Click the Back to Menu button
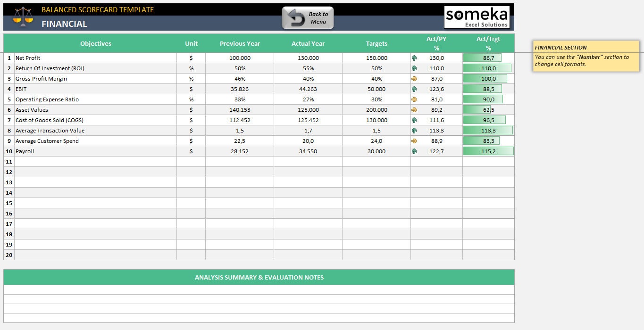 (x=308, y=17)
